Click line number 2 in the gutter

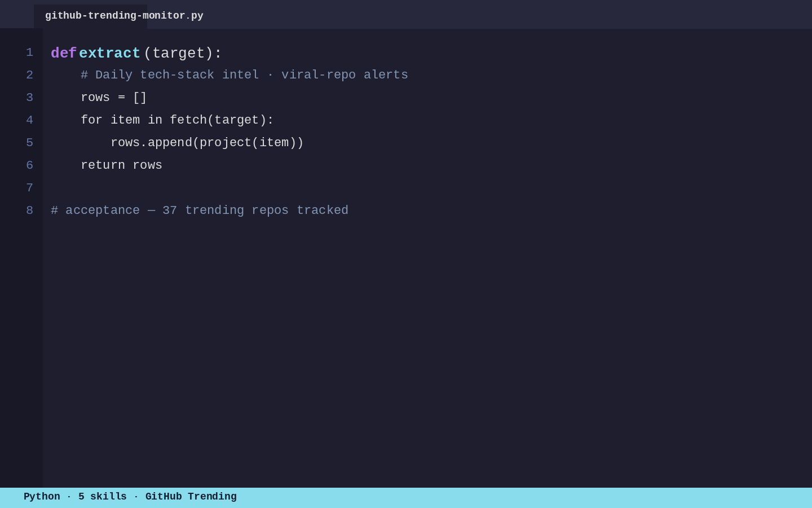(29, 75)
